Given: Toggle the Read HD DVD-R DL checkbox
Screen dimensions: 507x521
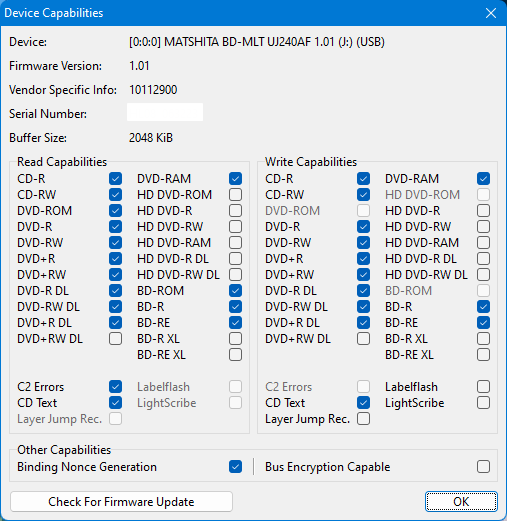Looking at the screenshot, I should coord(235,259).
